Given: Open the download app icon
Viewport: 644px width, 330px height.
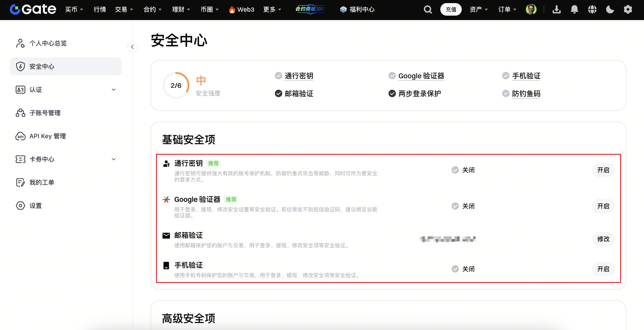Looking at the screenshot, I should pos(556,10).
